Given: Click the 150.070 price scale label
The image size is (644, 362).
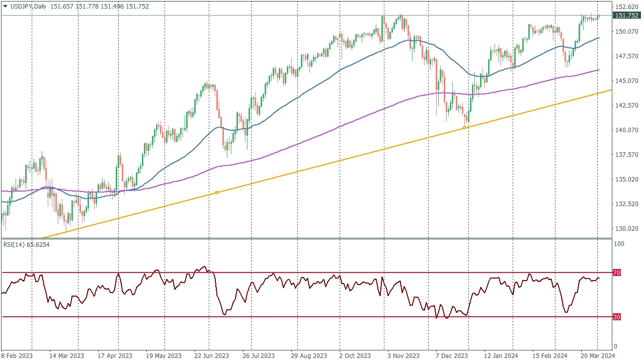Looking at the screenshot, I should [627, 32].
